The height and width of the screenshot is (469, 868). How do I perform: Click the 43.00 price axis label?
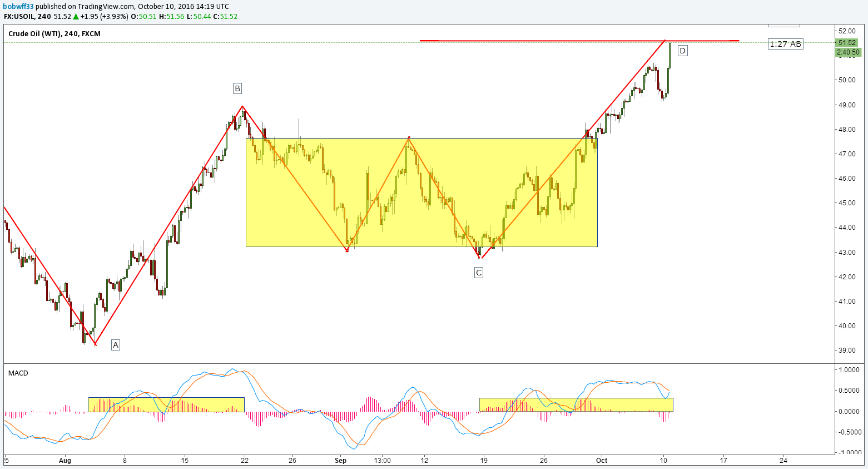click(x=847, y=252)
